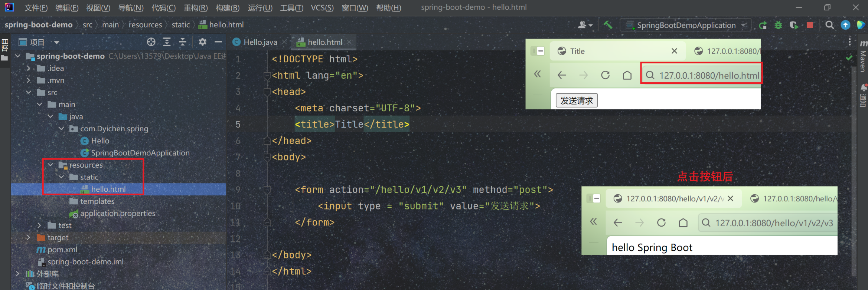Expand the 外部库 node

(18, 274)
